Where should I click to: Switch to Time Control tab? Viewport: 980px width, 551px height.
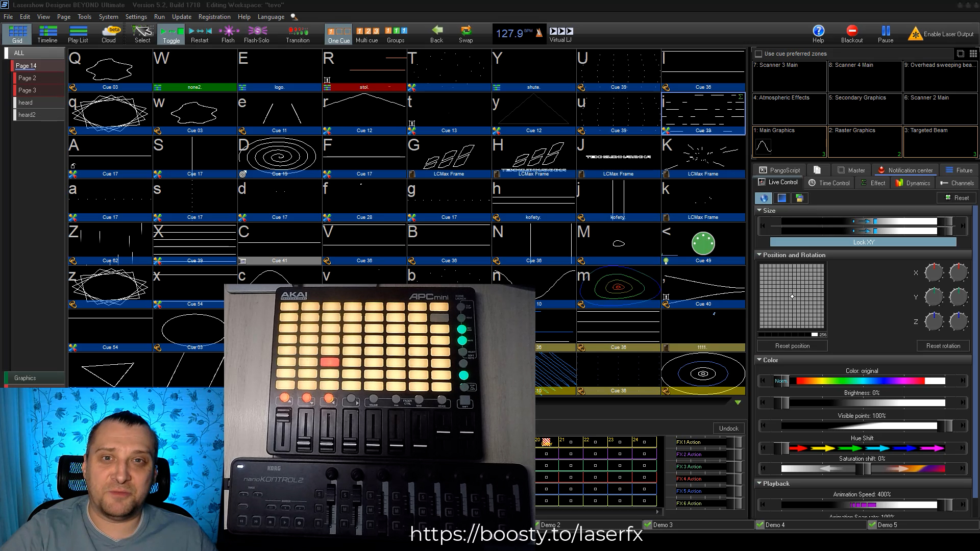tap(829, 183)
